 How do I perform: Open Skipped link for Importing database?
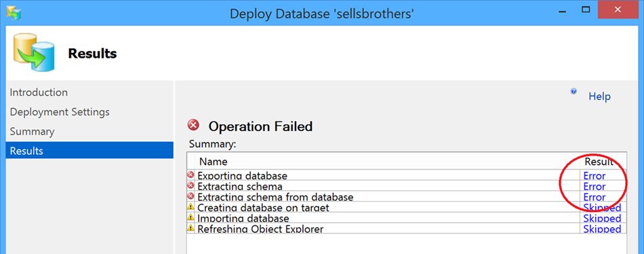tap(602, 218)
